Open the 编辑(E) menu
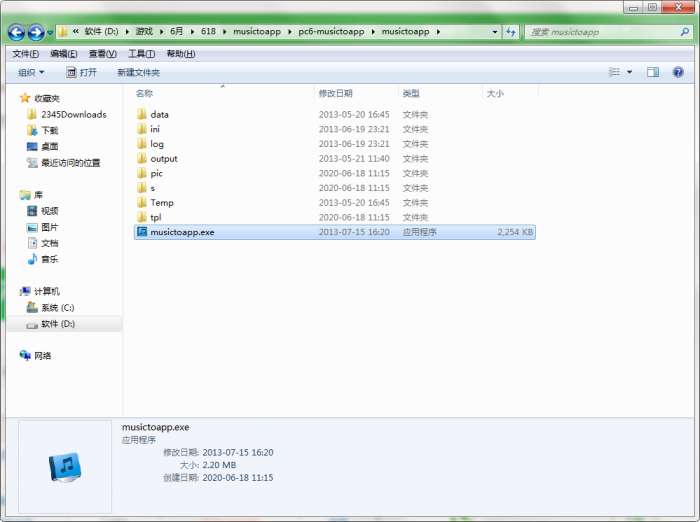 click(64, 54)
